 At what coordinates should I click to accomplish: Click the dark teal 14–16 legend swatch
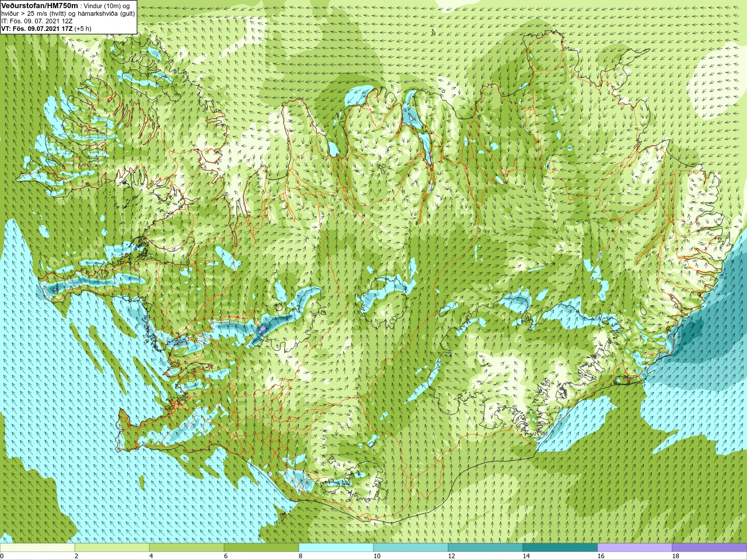[560, 548]
